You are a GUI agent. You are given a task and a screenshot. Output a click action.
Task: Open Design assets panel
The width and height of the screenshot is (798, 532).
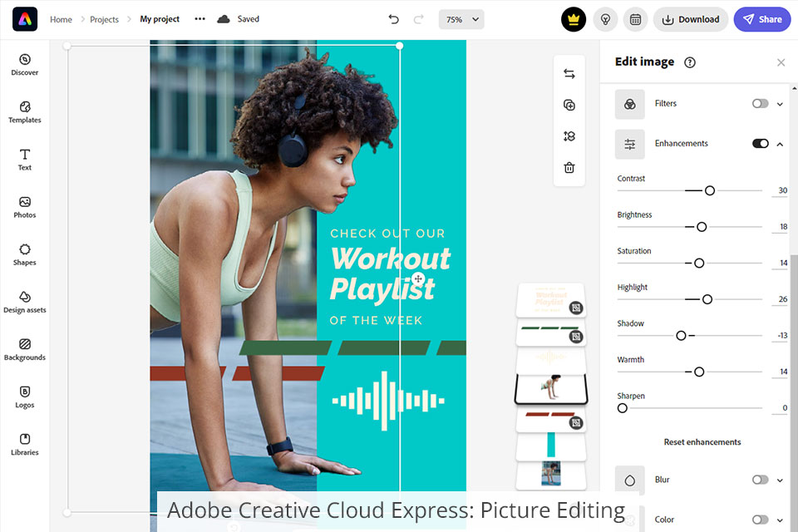(24, 302)
